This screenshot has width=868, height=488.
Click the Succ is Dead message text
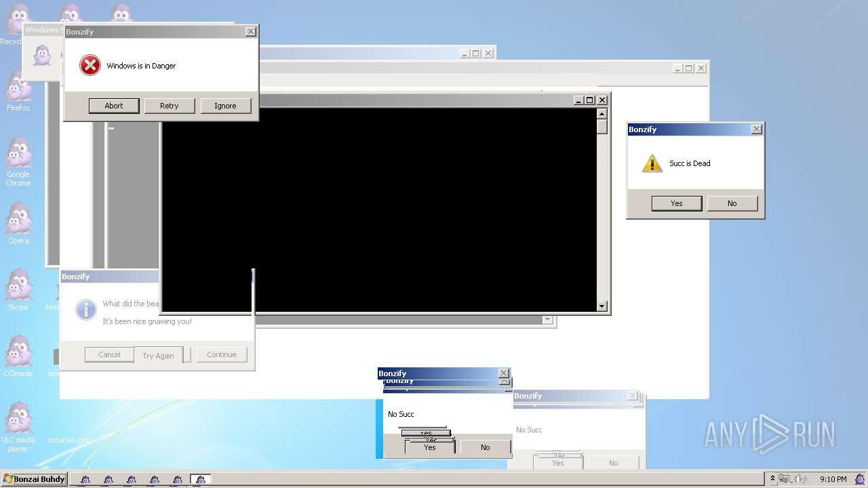point(690,163)
